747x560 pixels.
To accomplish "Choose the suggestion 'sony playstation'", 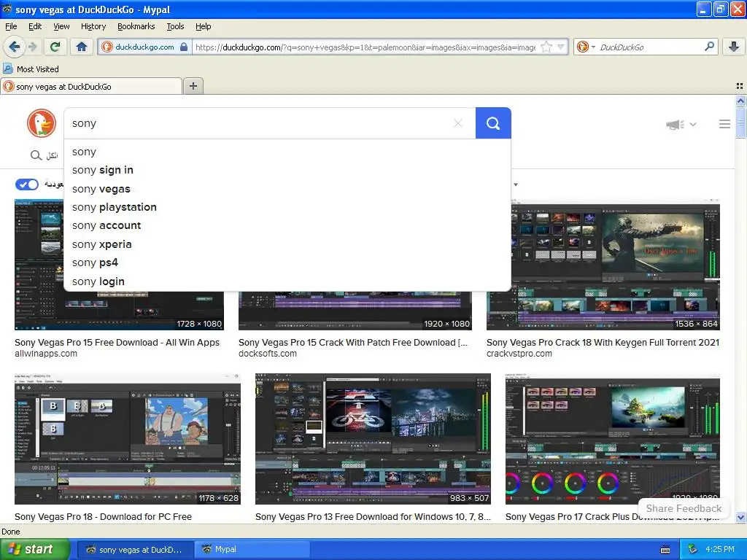I will pyautogui.click(x=287, y=207).
